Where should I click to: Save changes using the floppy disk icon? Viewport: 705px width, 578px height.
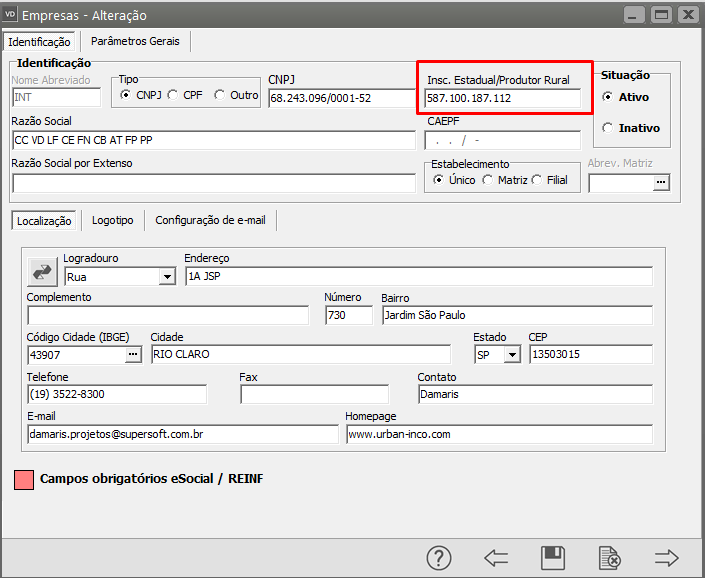[553, 558]
